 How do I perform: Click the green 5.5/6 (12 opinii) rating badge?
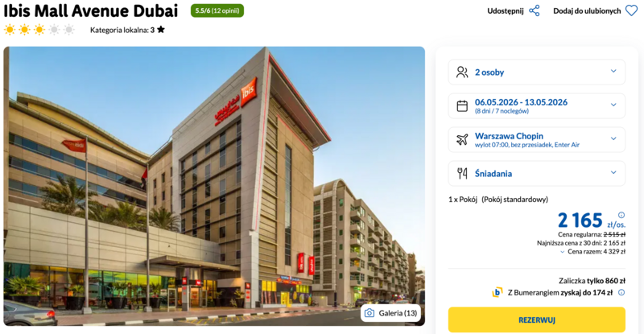[217, 10]
